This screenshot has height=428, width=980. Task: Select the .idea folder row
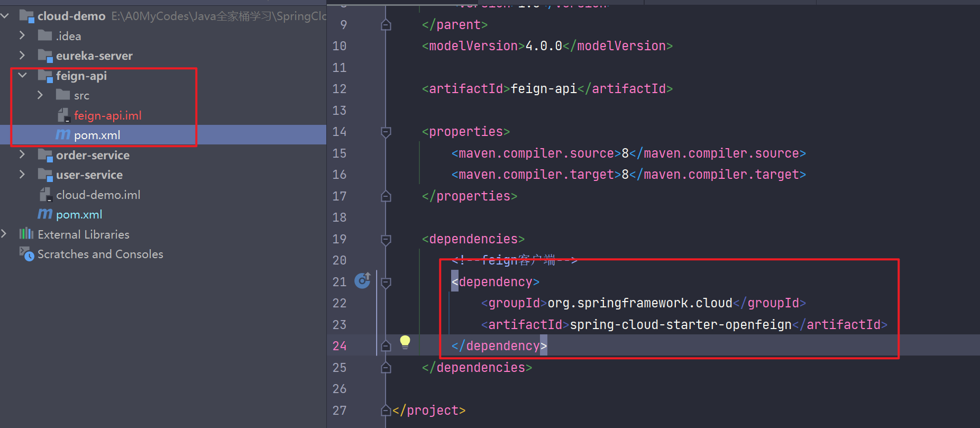pyautogui.click(x=163, y=36)
